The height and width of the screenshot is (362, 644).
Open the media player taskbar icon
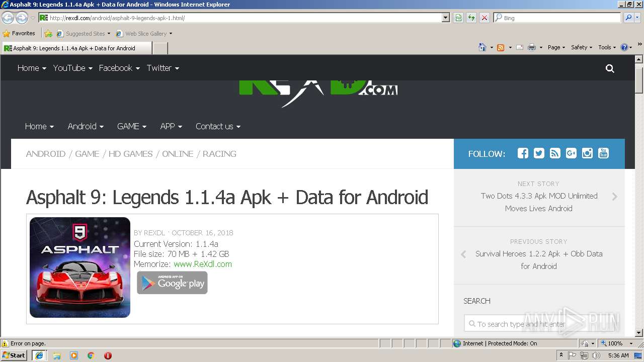[x=74, y=355]
